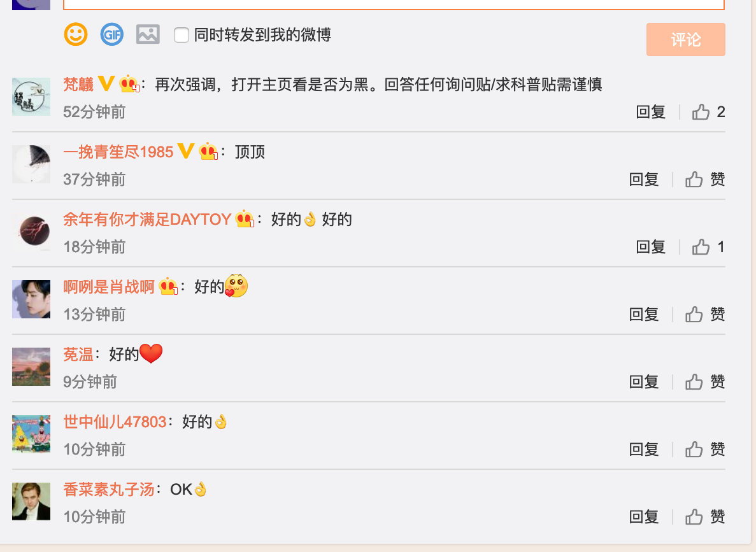Like 余年有你才满足DAYTOY's comment thumbs-up

coord(701,247)
